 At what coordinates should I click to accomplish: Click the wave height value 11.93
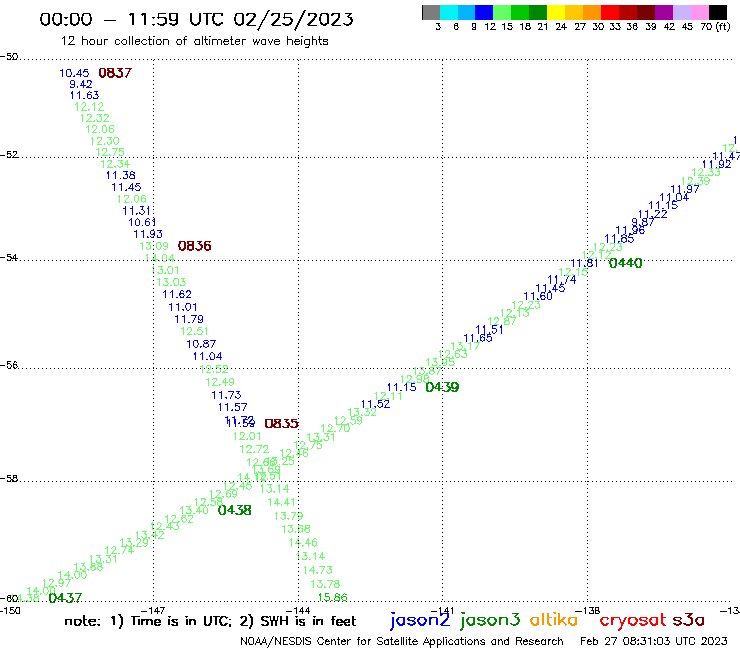148,234
